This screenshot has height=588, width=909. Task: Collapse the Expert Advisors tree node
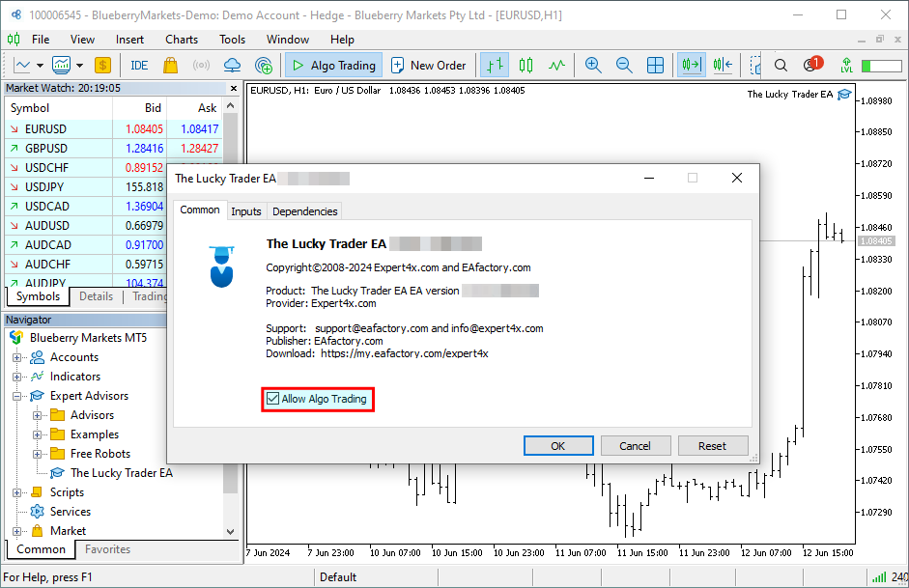point(16,396)
